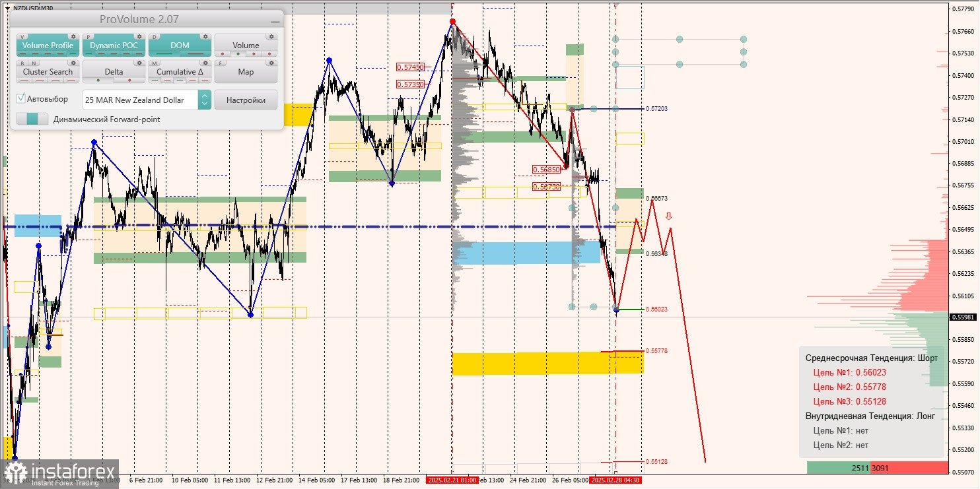Click Внутридневная Тенденция: Лонг text

tap(870, 416)
